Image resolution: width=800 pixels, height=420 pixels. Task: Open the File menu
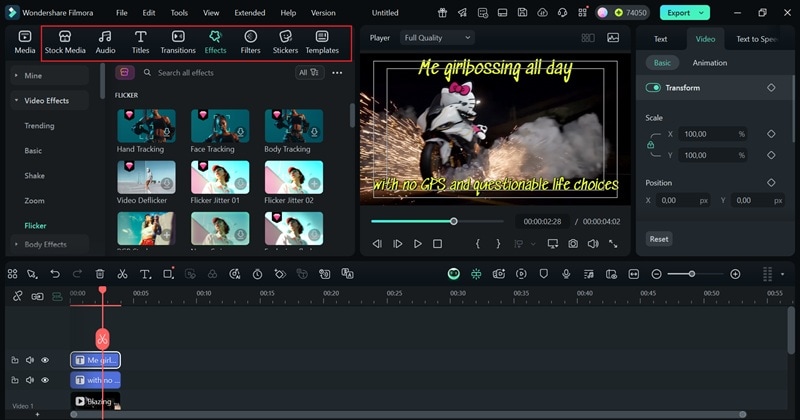click(x=121, y=13)
